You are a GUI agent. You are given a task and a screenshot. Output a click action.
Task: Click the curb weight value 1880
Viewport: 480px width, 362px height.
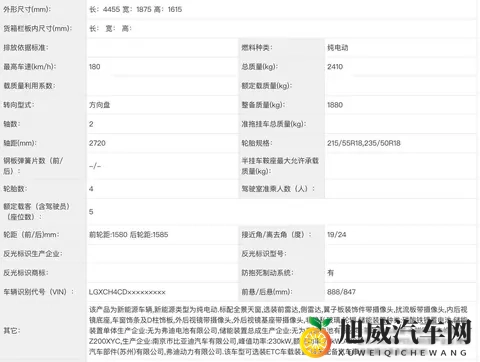pyautogui.click(x=335, y=105)
